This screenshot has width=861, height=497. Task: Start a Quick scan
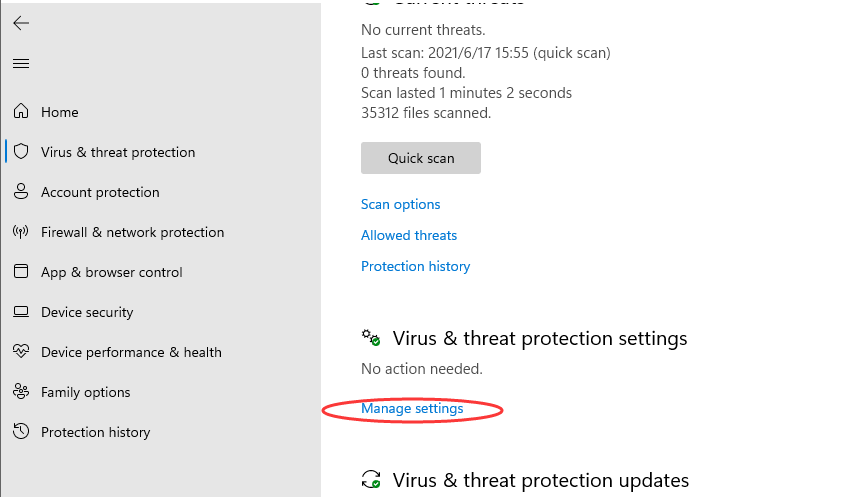[421, 158]
